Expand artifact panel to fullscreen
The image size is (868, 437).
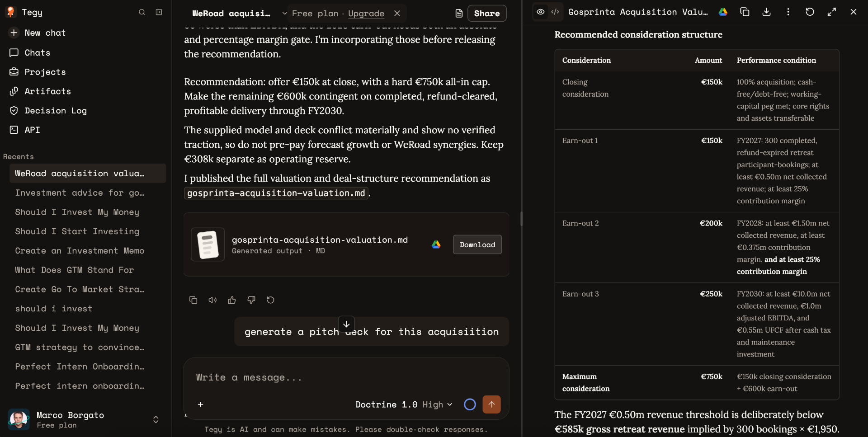coord(831,12)
